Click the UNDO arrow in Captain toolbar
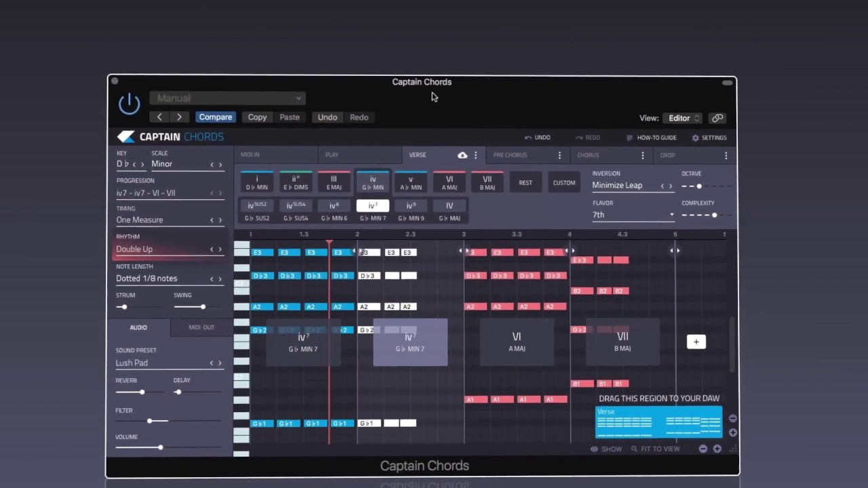Viewport: 868px width, 488px height. tap(537, 138)
